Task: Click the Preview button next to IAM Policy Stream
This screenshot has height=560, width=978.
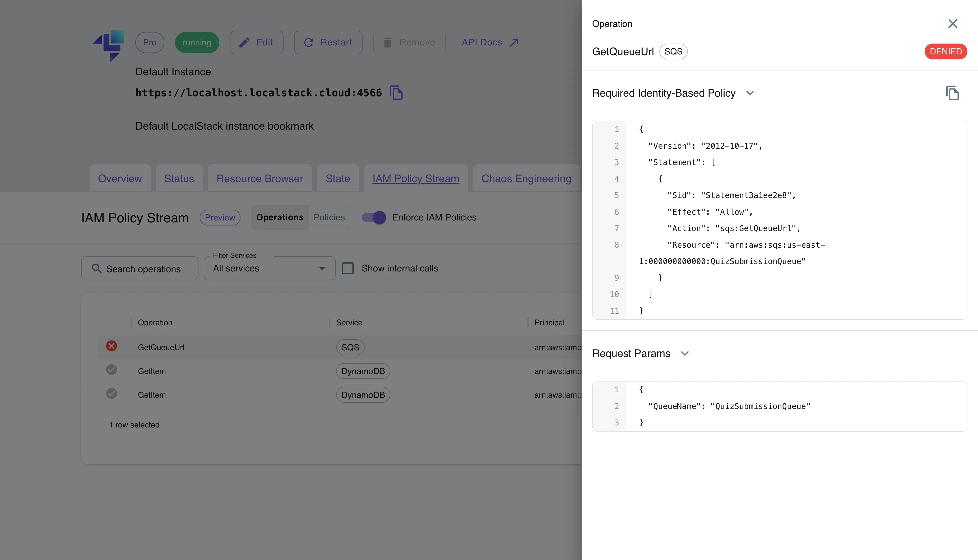Action: (219, 217)
